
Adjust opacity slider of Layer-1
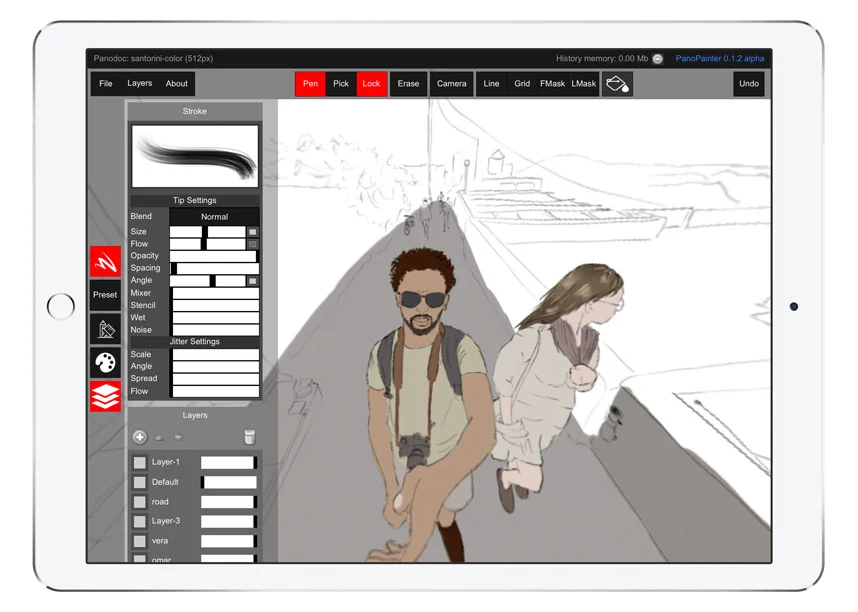(x=229, y=463)
